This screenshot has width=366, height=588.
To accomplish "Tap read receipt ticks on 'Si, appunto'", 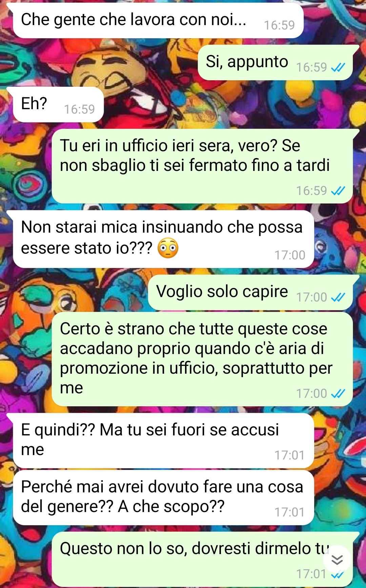I will (338, 67).
